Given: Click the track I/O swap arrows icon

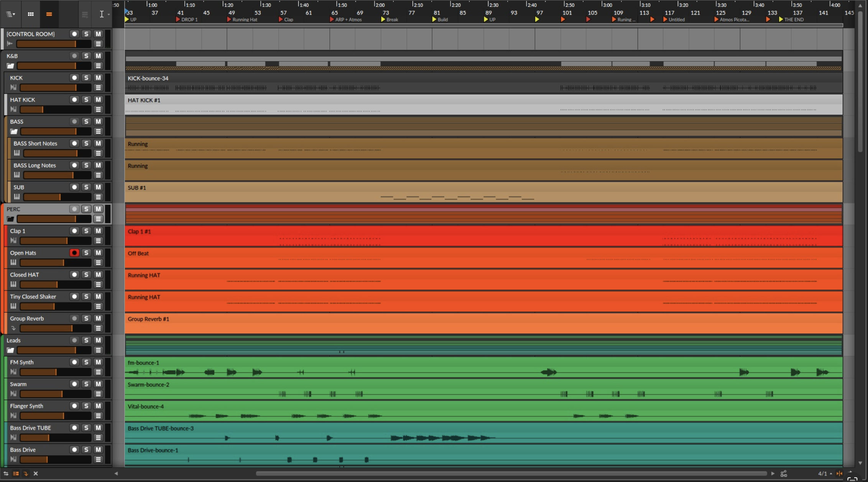Looking at the screenshot, I should tap(6, 474).
